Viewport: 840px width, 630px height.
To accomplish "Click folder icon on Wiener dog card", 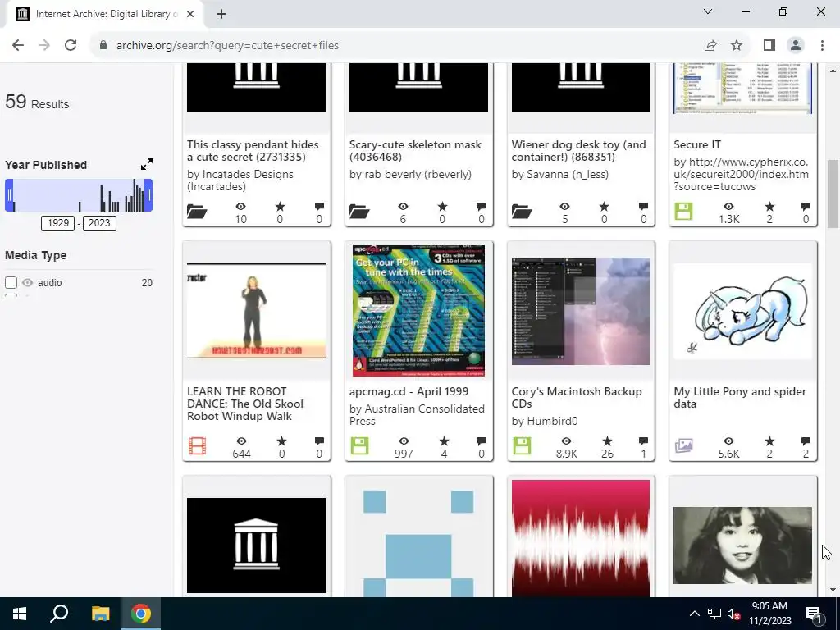I will 522,212.
